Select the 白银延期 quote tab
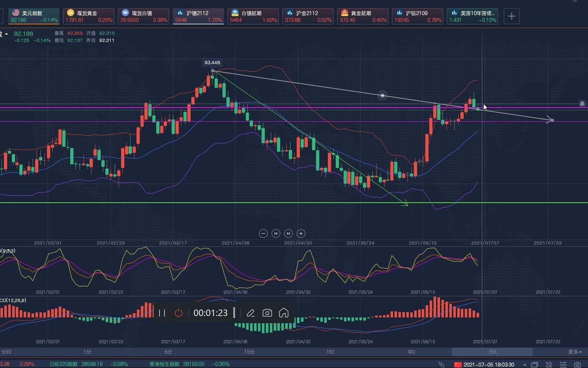 point(253,16)
